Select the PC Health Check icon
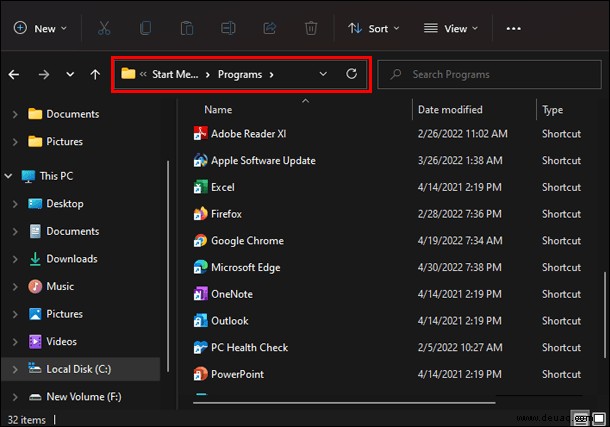This screenshot has height=427, width=610. [x=200, y=347]
